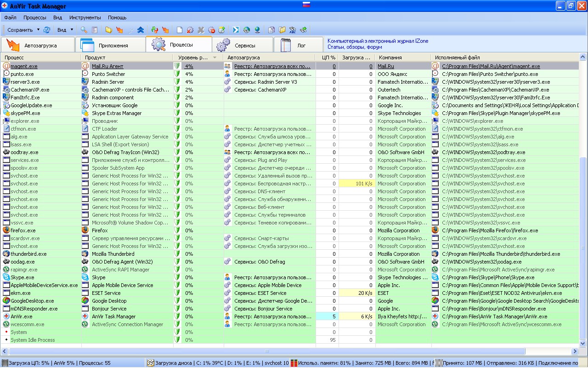Select the ekrn.exe process name

coord(21,293)
